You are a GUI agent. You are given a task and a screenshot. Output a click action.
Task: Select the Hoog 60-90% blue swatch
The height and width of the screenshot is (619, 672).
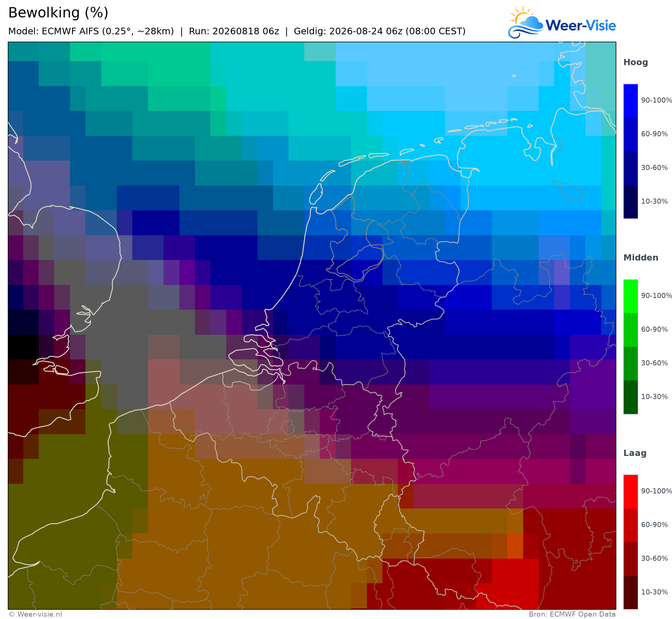[x=630, y=134]
